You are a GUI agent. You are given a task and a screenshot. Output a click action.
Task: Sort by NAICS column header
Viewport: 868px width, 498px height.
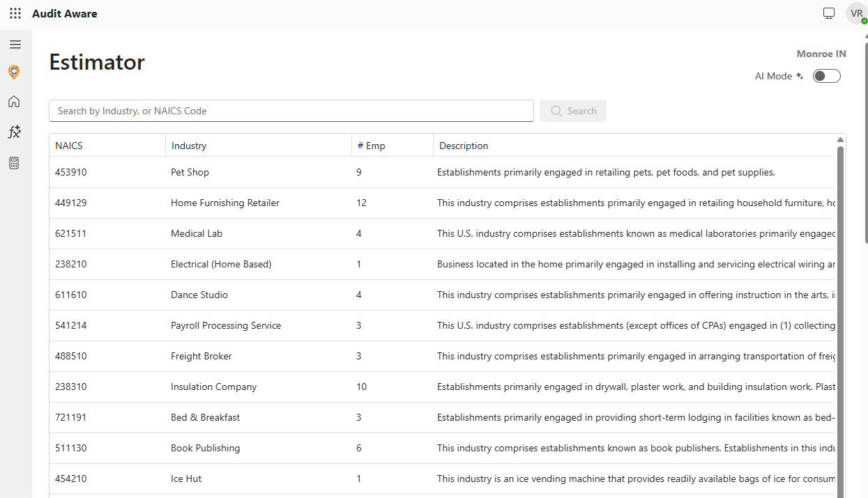coord(107,146)
